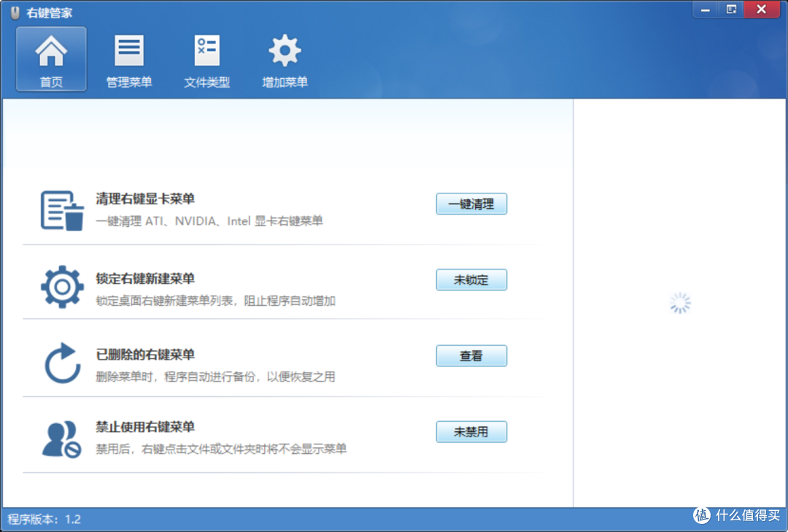
Task: Switch to the 管理菜单 tab
Action: click(x=129, y=59)
